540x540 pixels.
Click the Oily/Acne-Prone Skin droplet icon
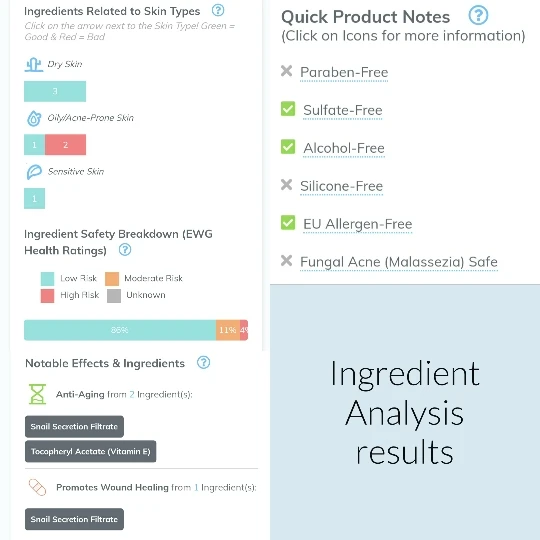34,118
